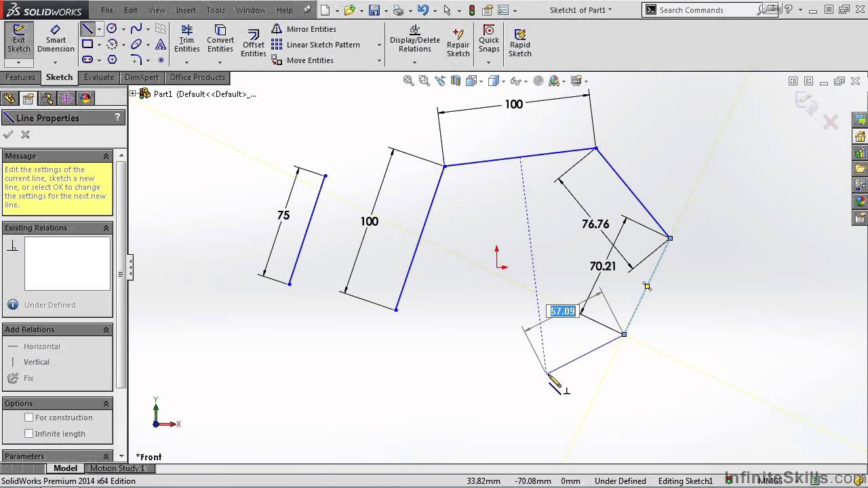Click the Zoom to Area icon
Viewport: 868px width, 488px height.
click(424, 81)
